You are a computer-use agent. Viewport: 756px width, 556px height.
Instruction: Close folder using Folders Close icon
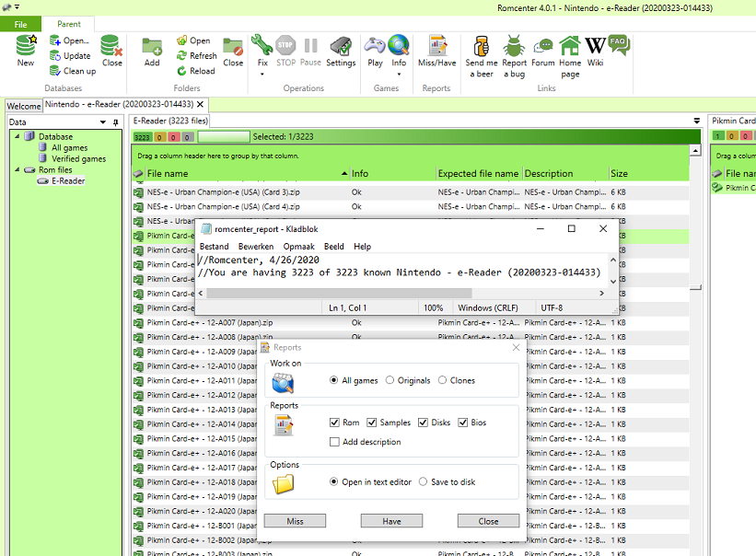(x=233, y=51)
